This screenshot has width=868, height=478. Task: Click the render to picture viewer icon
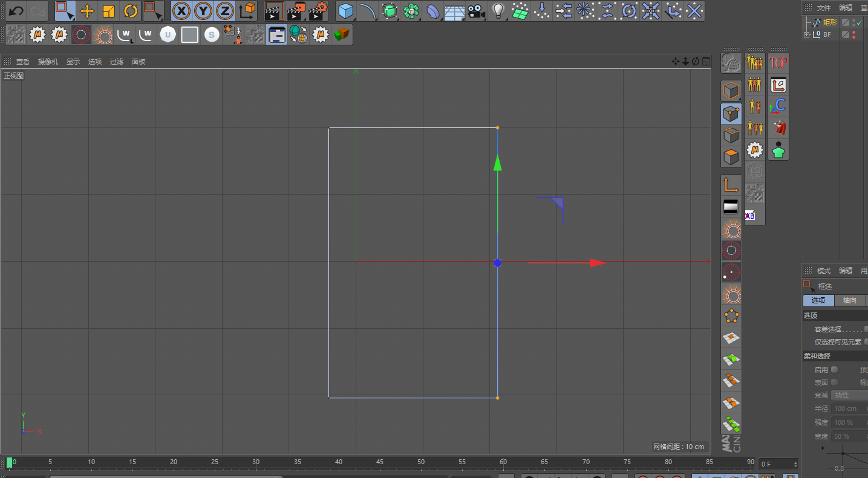pyautogui.click(x=296, y=11)
